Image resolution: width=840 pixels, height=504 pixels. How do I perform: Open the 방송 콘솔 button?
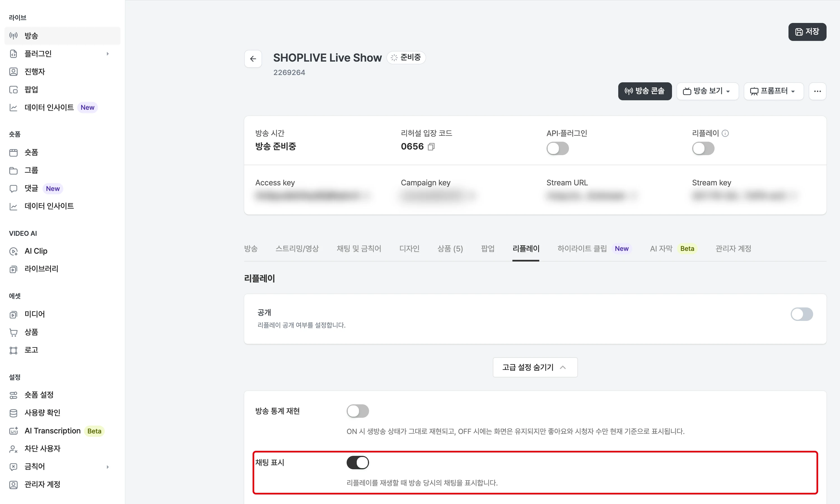click(x=645, y=91)
